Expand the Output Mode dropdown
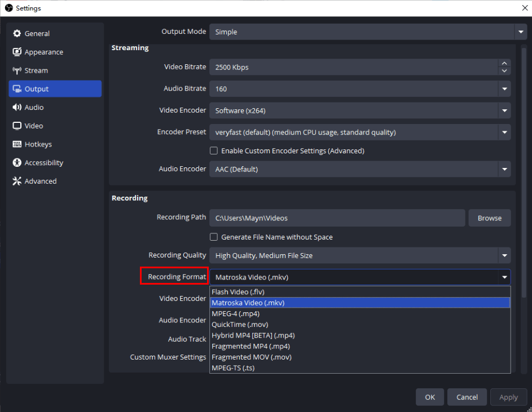532x412 pixels. pos(520,32)
